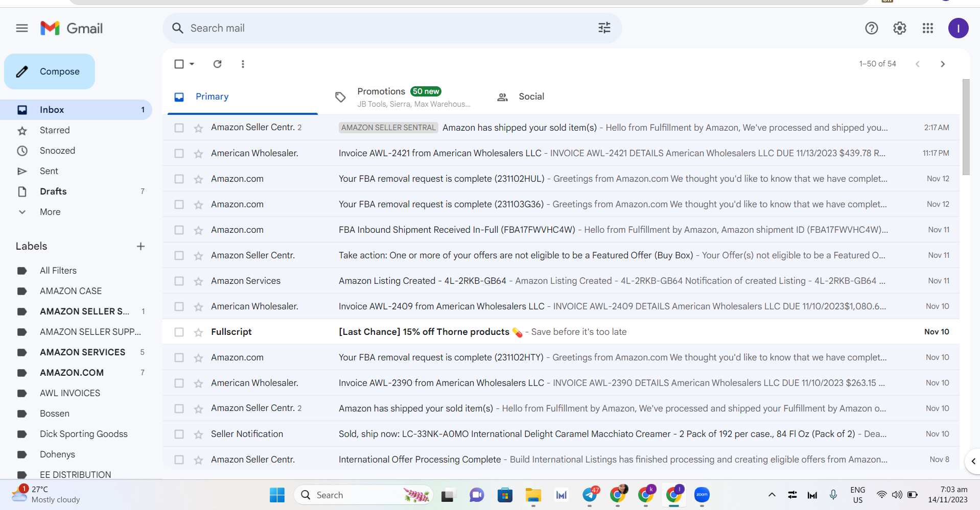Viewport: 980px width, 510px height.
Task: Click the Windows taskbar Search box
Action: pyautogui.click(x=363, y=495)
